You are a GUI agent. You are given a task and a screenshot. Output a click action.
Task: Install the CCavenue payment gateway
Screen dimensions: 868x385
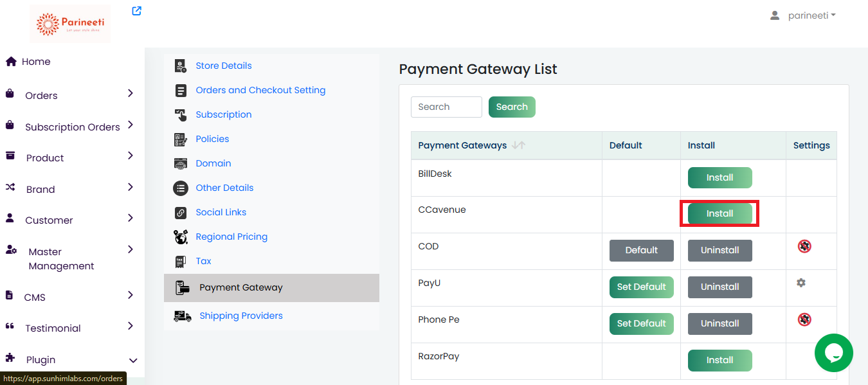719,213
